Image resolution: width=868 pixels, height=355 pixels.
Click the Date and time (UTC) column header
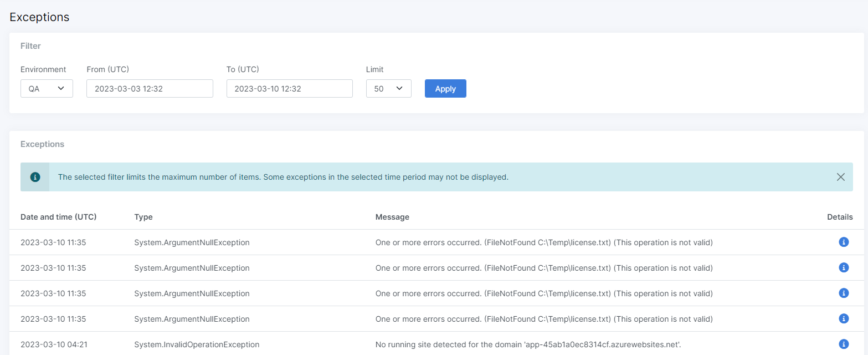[59, 217]
